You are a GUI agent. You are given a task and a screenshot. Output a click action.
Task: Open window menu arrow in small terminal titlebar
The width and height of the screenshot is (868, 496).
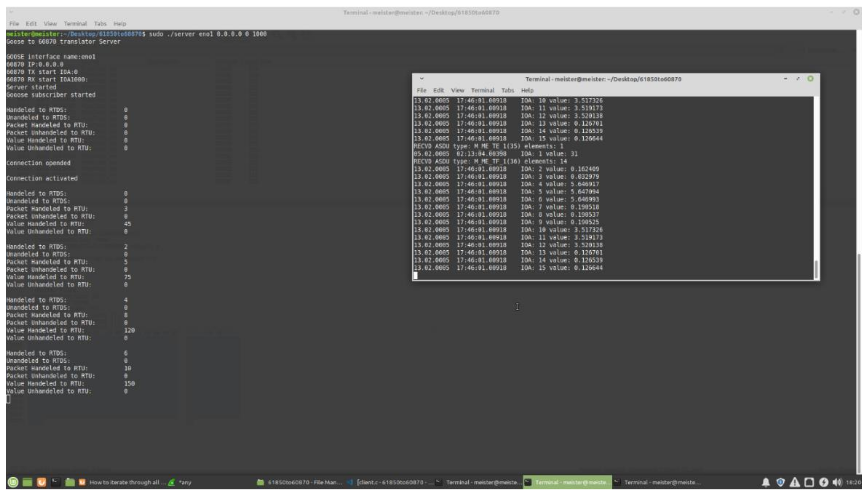coord(422,79)
